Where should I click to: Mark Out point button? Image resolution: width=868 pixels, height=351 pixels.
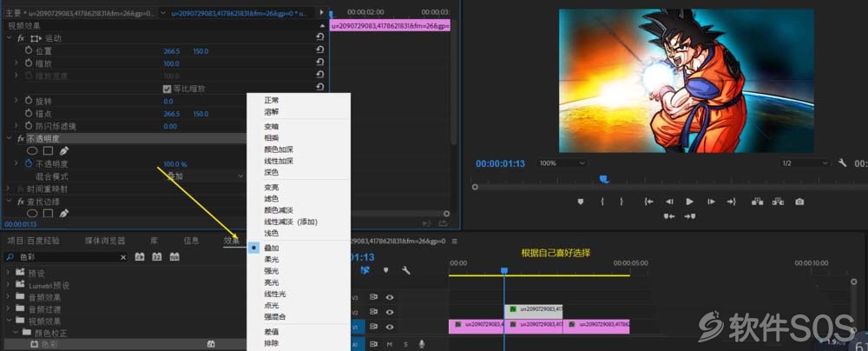point(621,202)
